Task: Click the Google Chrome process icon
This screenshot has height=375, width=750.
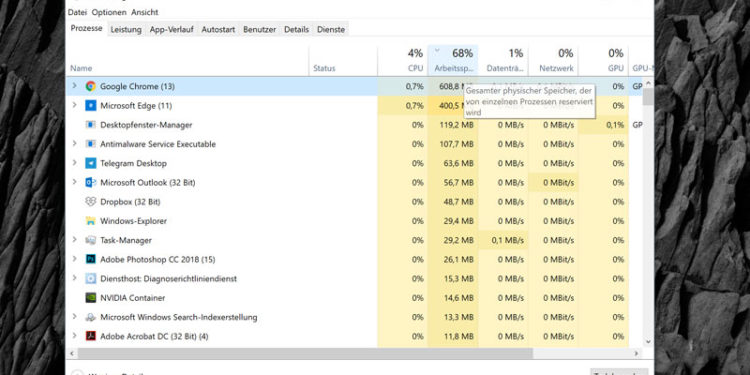Action: pyautogui.click(x=90, y=86)
